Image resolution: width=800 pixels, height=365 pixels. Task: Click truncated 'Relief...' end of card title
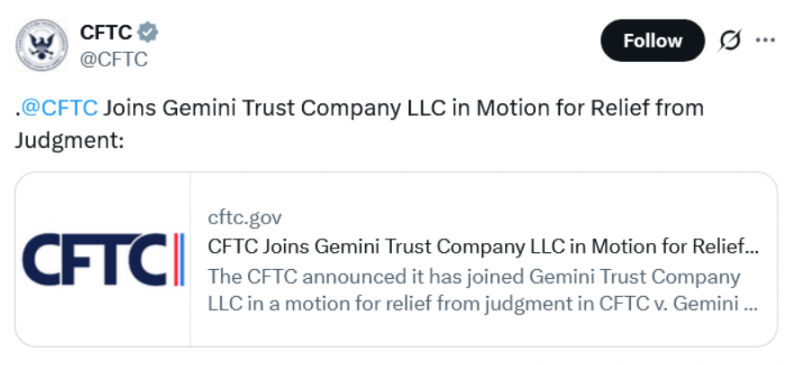(726, 248)
